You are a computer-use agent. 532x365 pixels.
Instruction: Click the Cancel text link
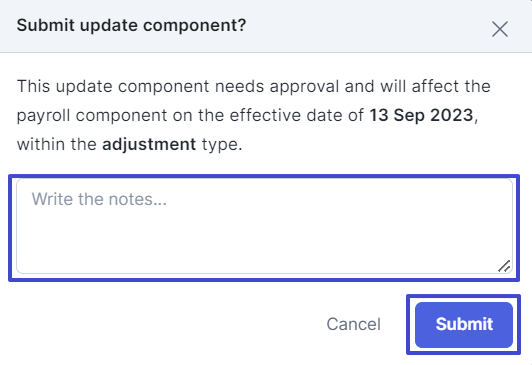pos(354,324)
